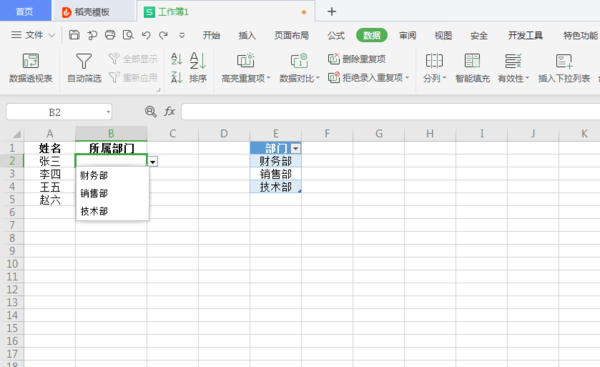Open the quick access customize arrow
Viewport: 600px width, 367px height.
(182, 36)
